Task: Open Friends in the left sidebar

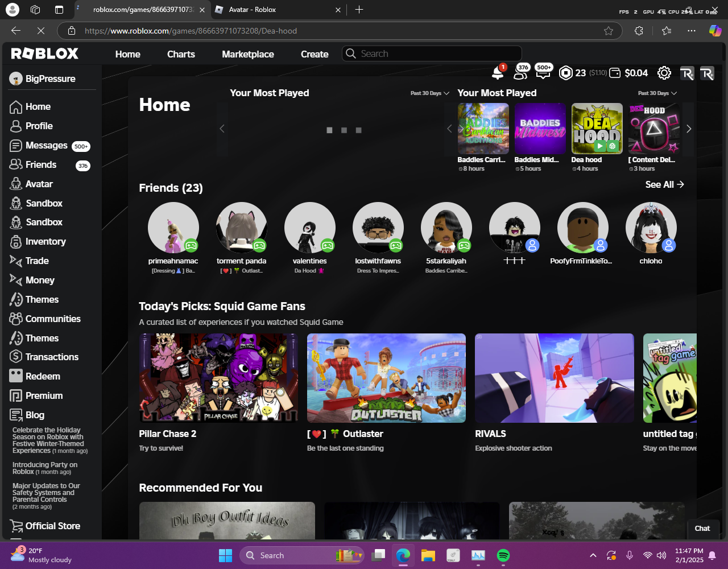Action: [41, 165]
